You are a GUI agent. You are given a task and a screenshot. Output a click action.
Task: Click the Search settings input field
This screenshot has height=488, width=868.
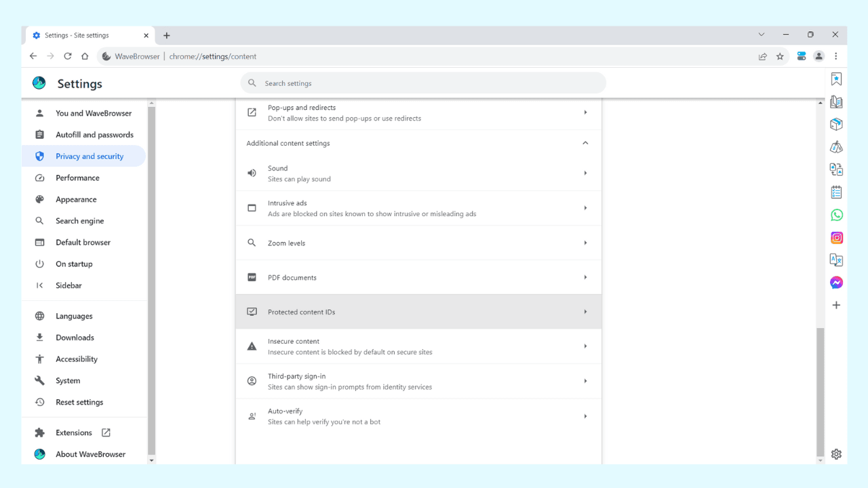[423, 83]
